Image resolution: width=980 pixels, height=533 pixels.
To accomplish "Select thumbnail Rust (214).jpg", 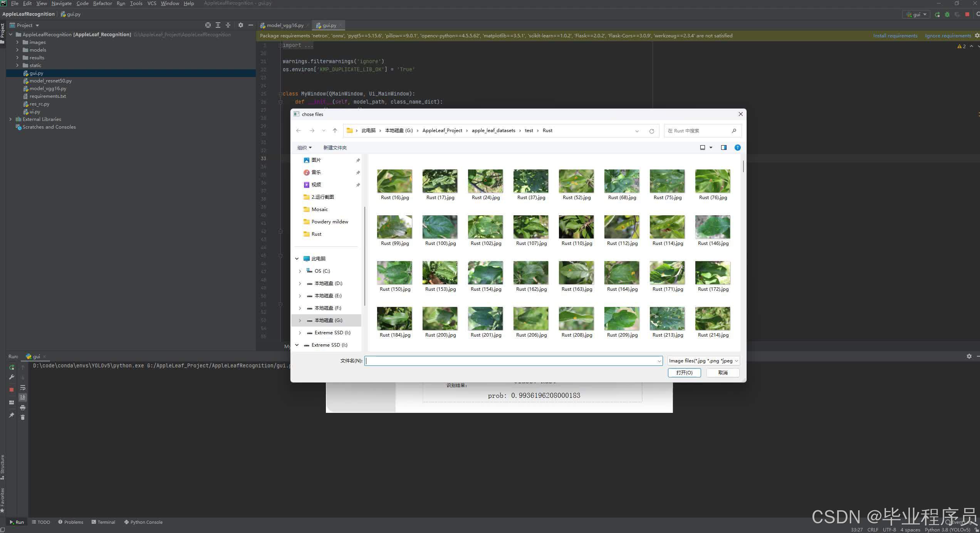I will tap(713, 322).
